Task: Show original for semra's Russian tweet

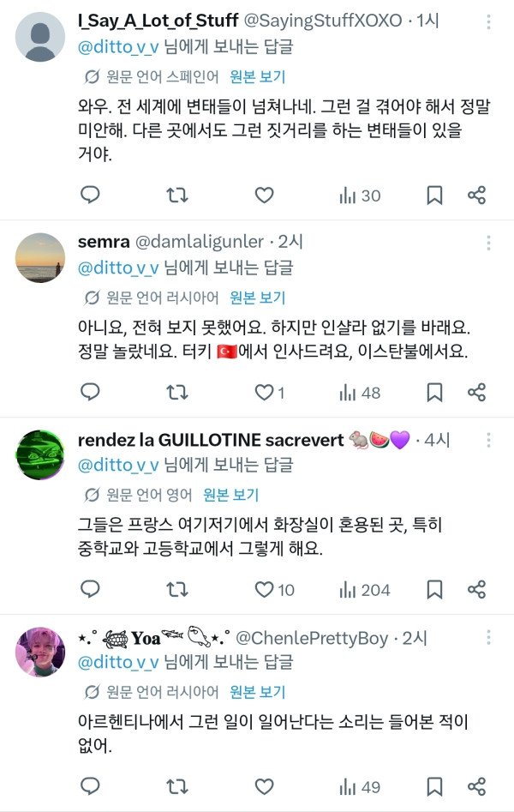Action: [258, 298]
